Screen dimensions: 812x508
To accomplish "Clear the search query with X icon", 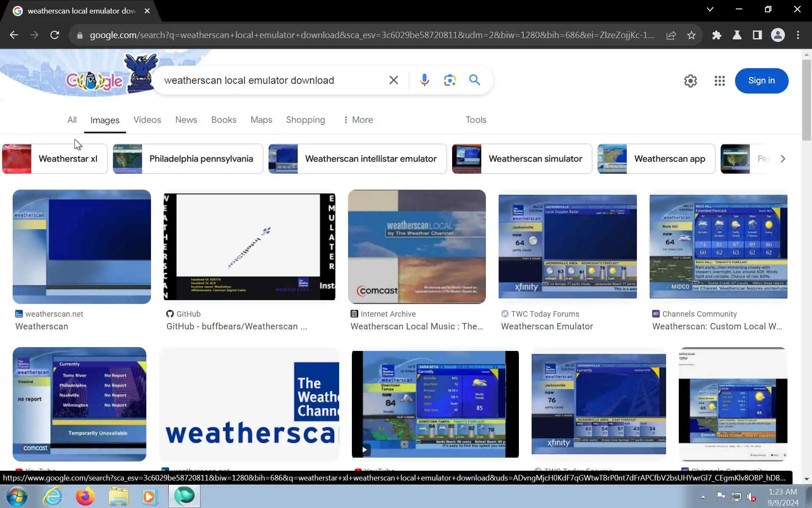I will click(393, 80).
